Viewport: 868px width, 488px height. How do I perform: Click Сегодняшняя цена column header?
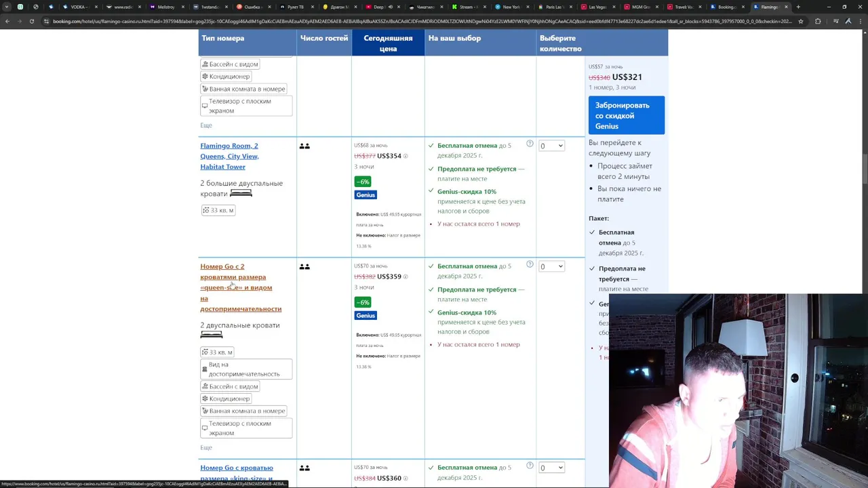[x=388, y=43]
